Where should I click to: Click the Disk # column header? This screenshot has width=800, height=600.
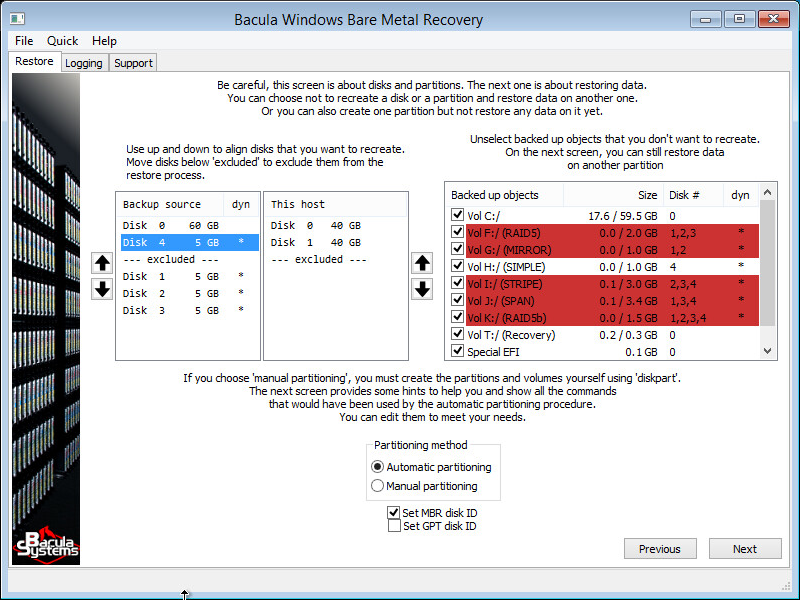pos(693,195)
